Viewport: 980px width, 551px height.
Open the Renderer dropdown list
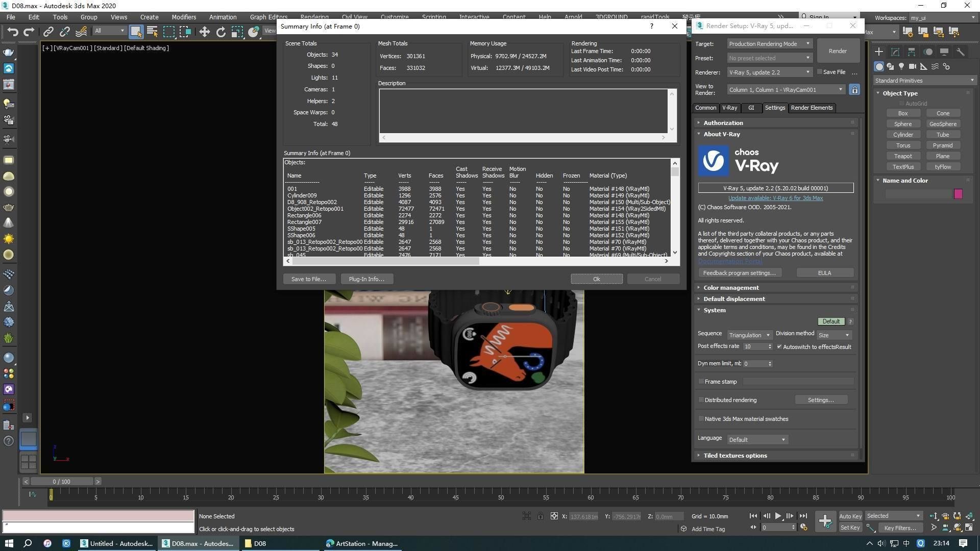[x=769, y=72]
